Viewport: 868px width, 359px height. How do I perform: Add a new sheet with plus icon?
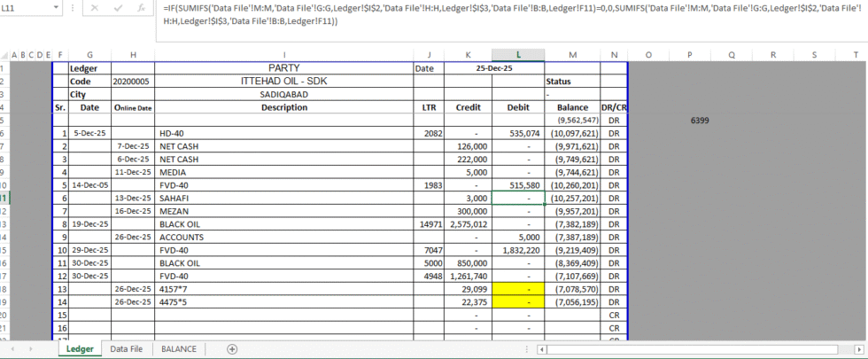pyautogui.click(x=233, y=349)
